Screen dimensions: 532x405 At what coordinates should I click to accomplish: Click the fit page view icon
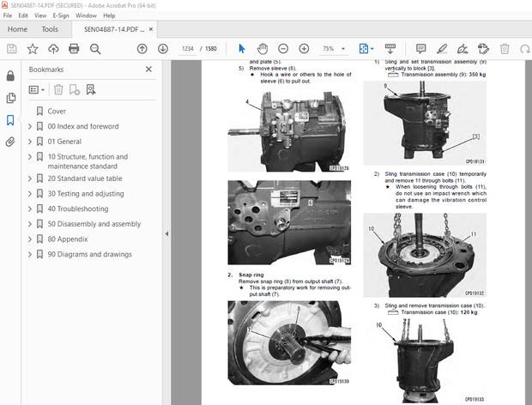pyautogui.click(x=363, y=49)
